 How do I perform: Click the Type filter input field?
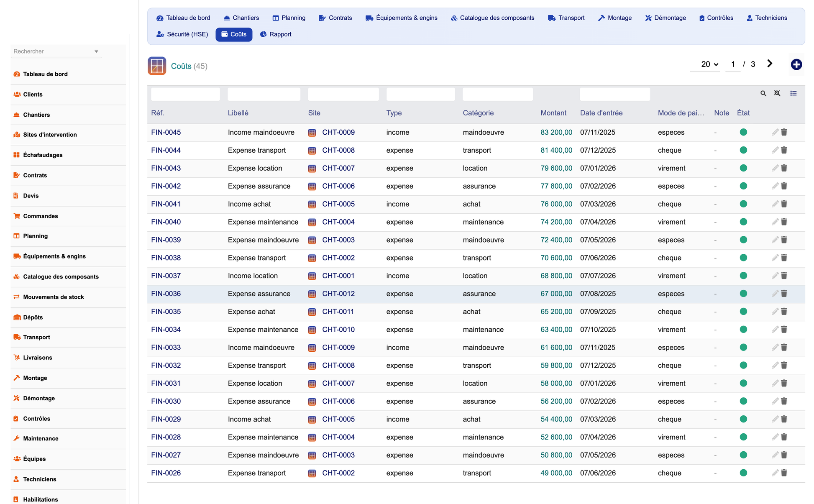point(421,95)
